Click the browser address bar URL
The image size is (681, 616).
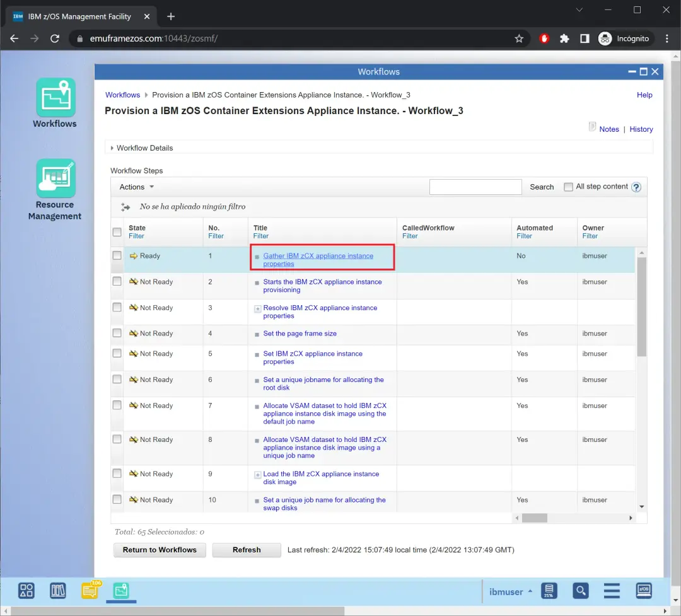pos(154,38)
